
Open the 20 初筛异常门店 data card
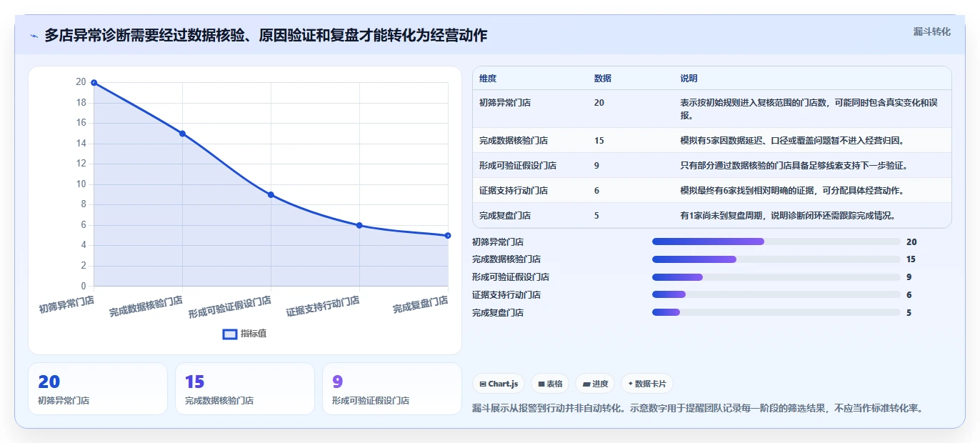[98, 389]
